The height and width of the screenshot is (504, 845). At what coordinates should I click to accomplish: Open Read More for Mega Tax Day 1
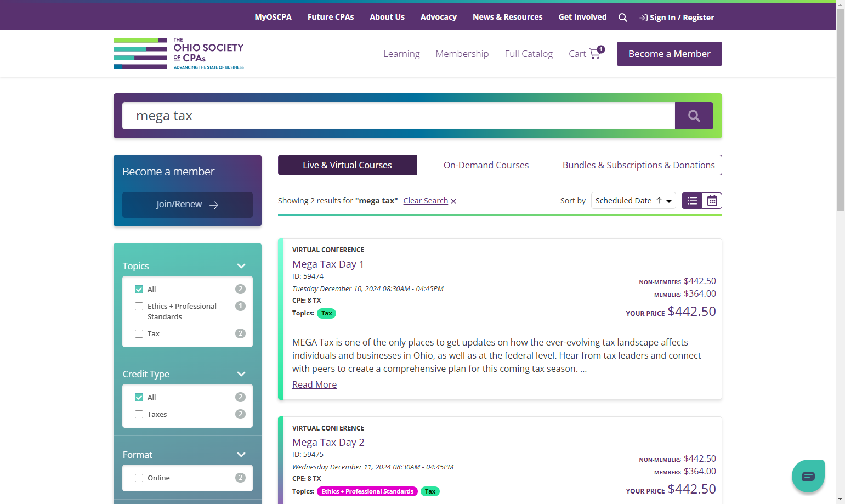[315, 384]
